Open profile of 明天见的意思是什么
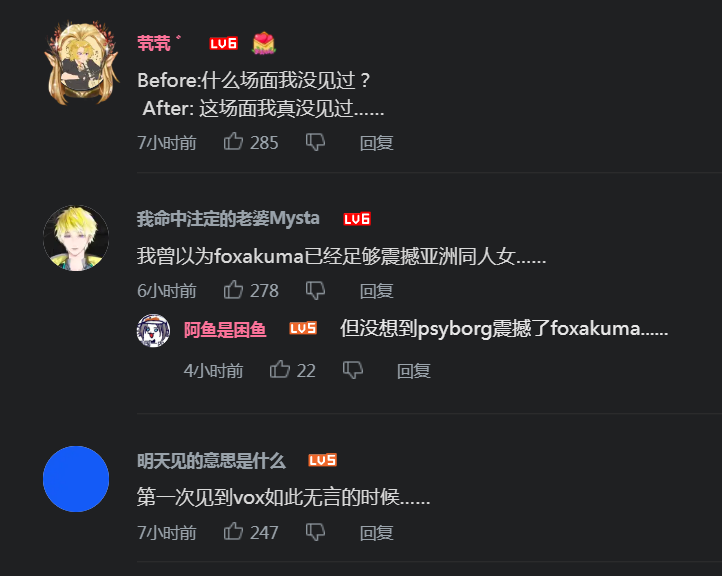 tap(211, 461)
